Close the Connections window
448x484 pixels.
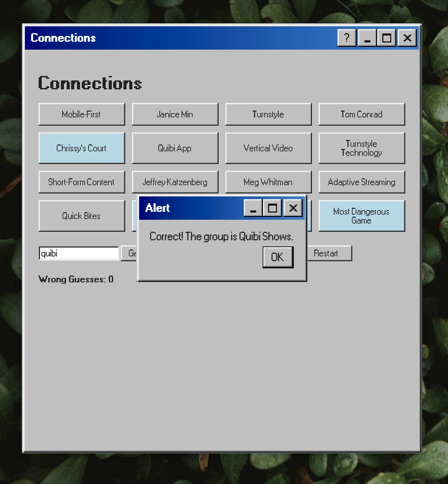pyautogui.click(x=407, y=38)
